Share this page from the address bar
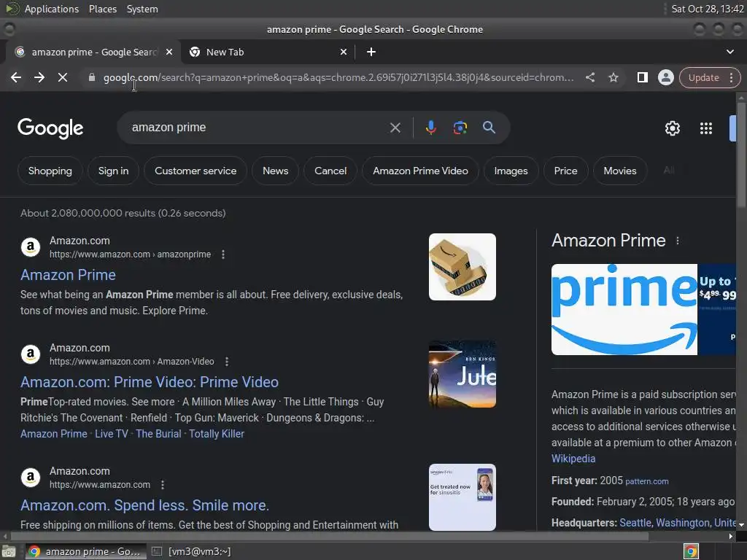The image size is (747, 560). [589, 77]
